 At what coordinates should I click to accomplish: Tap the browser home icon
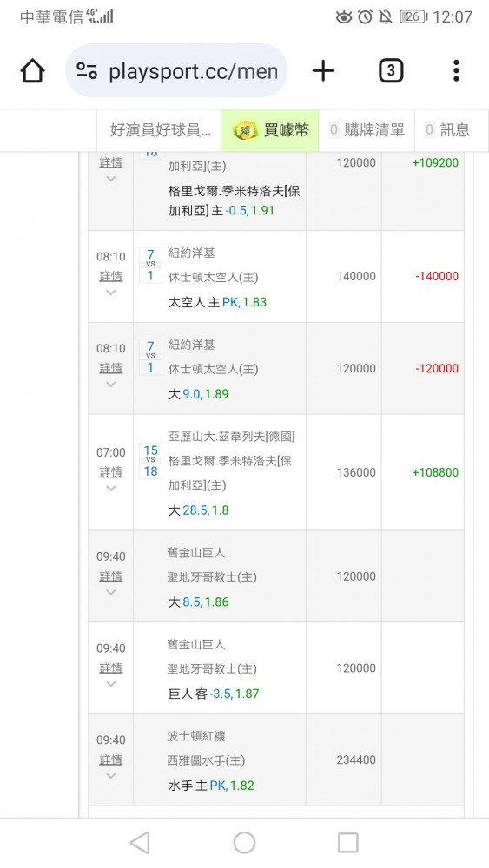[32, 71]
